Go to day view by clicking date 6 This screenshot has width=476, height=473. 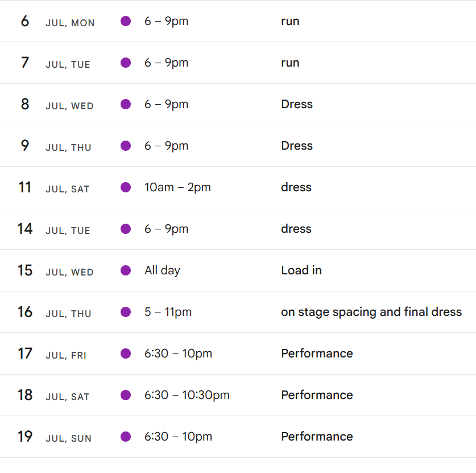(25, 21)
